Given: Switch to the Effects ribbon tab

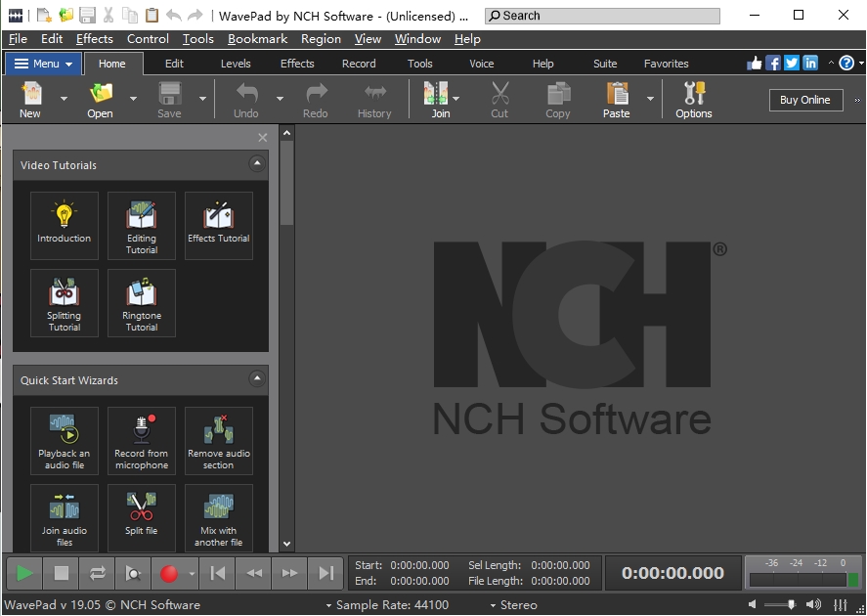Looking at the screenshot, I should (x=297, y=64).
